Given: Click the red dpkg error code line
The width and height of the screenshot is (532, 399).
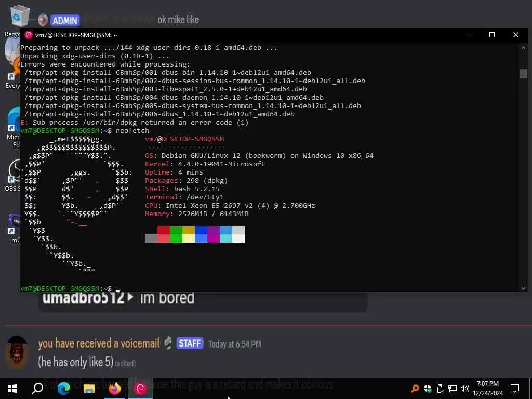Looking at the screenshot, I should pos(135,123).
